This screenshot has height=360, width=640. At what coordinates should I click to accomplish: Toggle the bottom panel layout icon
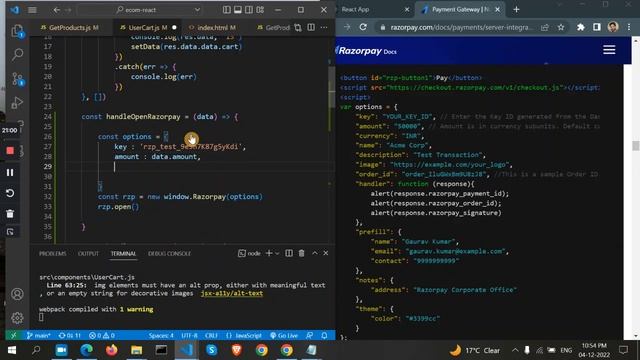click(238, 9)
